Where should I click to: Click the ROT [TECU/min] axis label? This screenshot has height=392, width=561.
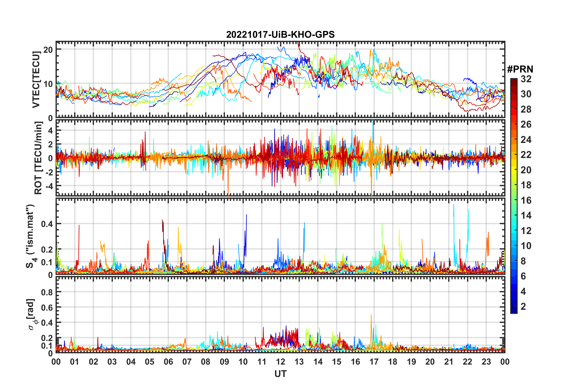[x=38, y=158]
